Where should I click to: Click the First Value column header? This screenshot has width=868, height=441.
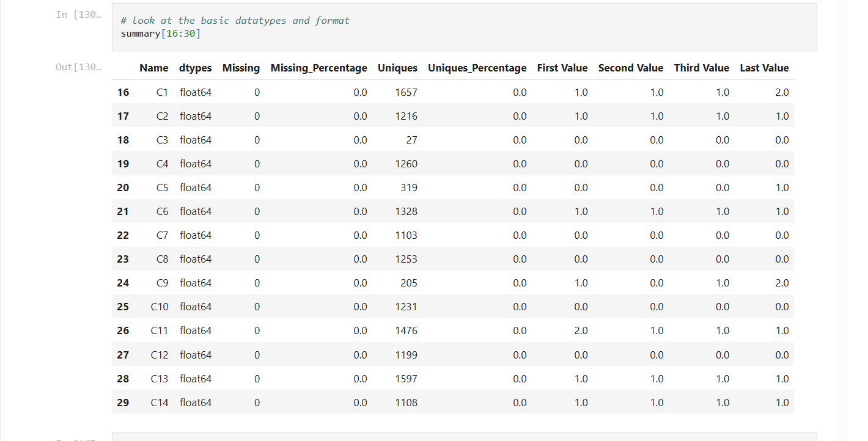tap(562, 68)
